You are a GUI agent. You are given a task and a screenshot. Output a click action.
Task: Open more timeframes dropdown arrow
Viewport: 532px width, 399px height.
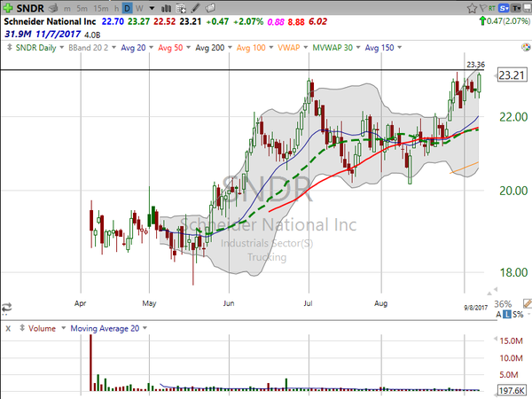tap(152, 8)
